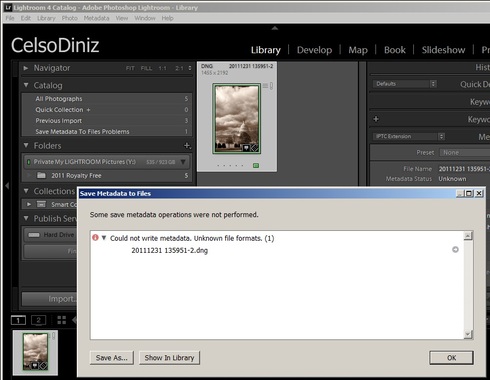The height and width of the screenshot is (380, 490).
Task: Switch to the Slideshow module
Action: (443, 50)
